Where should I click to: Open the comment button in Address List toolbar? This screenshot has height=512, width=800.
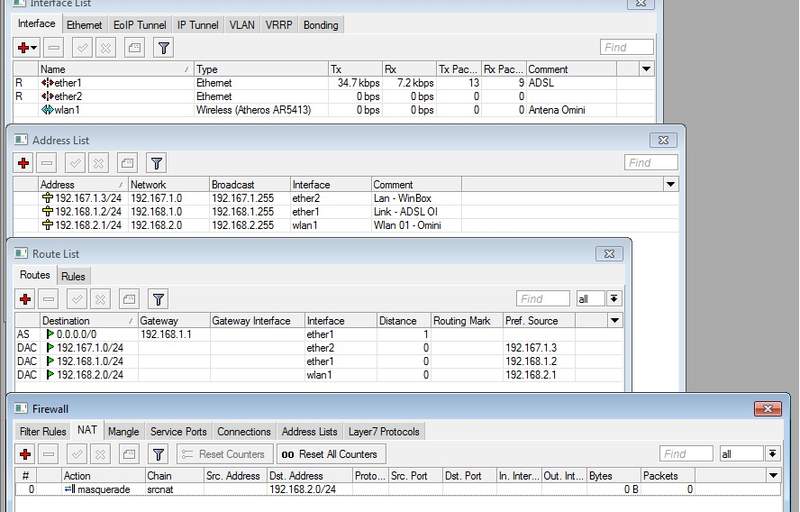127,163
